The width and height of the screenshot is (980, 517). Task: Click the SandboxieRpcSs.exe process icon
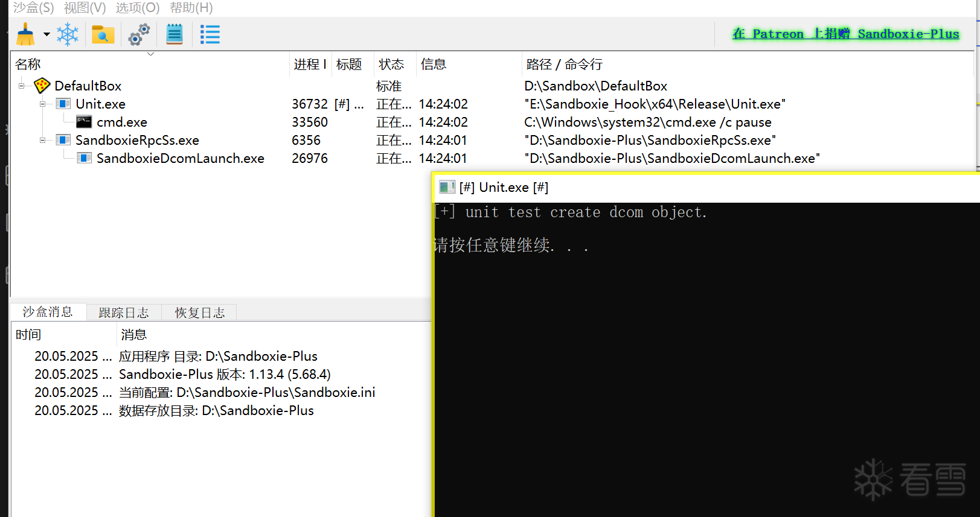click(63, 140)
